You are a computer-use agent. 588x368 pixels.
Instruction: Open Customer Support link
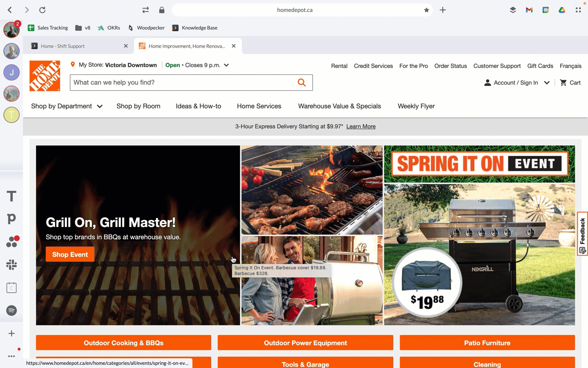point(497,66)
